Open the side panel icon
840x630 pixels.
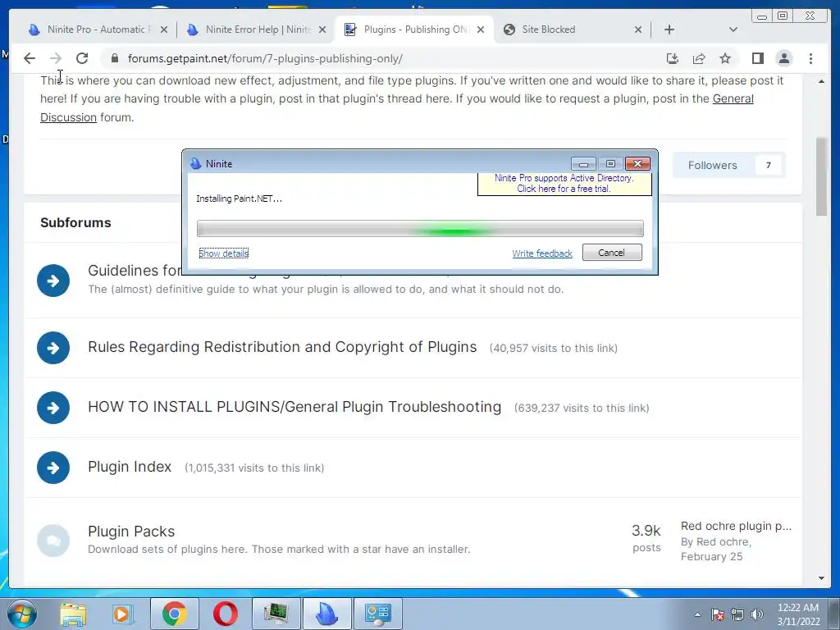click(757, 58)
